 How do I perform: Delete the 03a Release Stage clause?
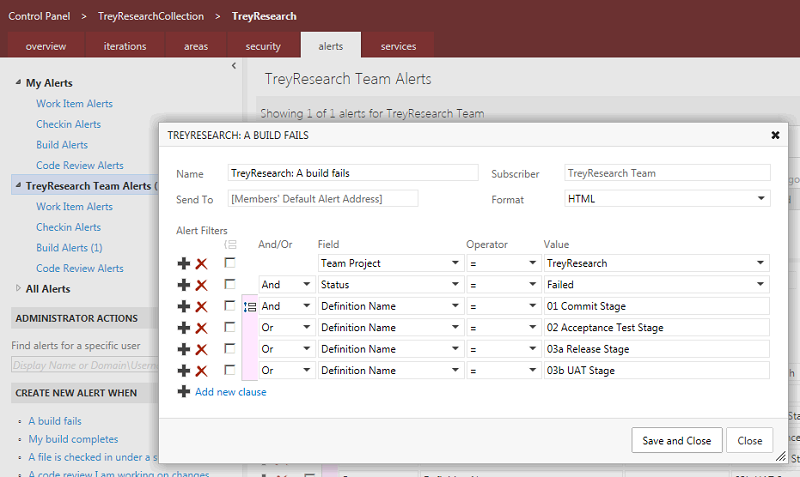click(x=202, y=349)
